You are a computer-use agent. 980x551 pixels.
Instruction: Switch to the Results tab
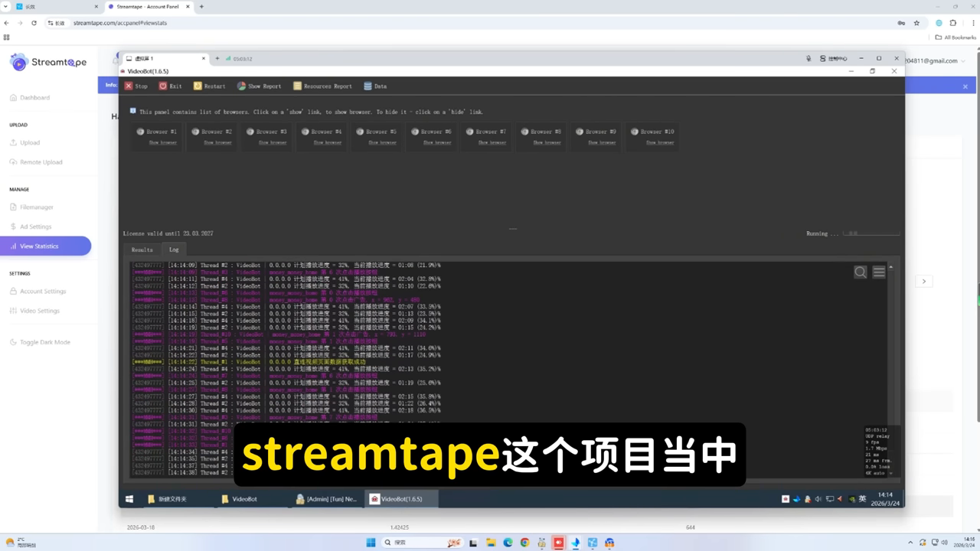click(142, 249)
